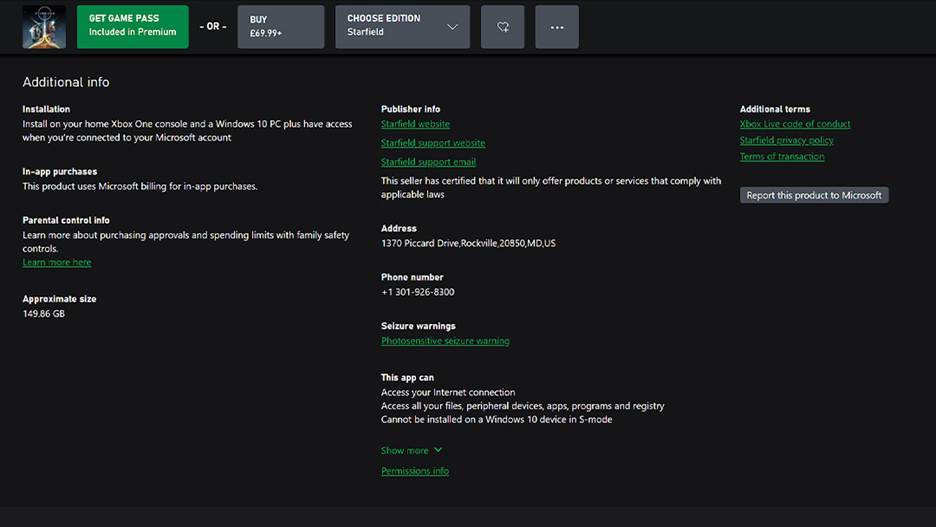936x527 pixels.
Task: Open the Choose Edition dropdown
Action: (403, 27)
